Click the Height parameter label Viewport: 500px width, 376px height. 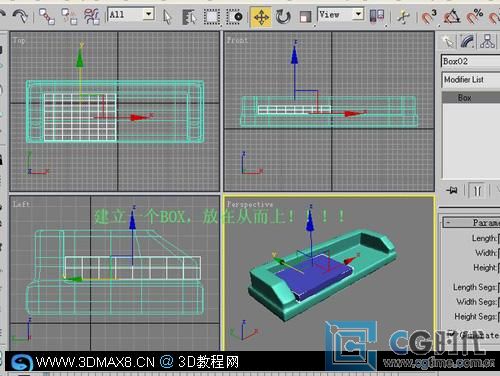[485, 267]
